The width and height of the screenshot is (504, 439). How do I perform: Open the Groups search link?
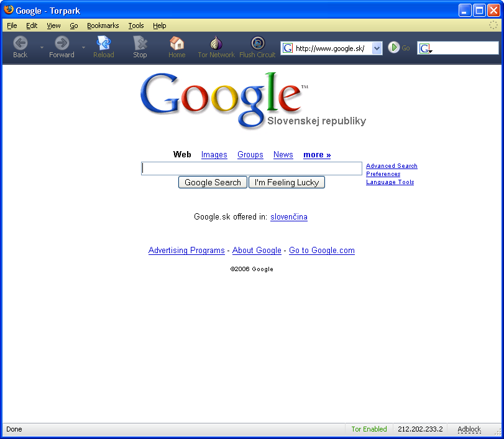(250, 155)
